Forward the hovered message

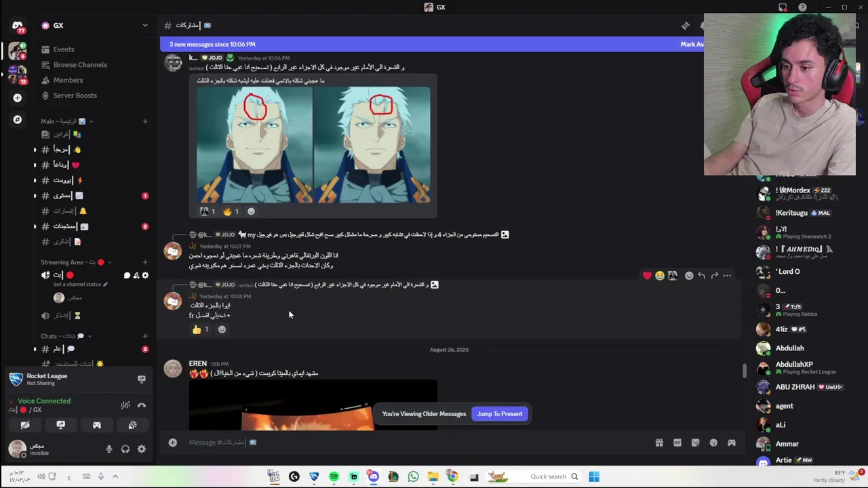pyautogui.click(x=715, y=276)
